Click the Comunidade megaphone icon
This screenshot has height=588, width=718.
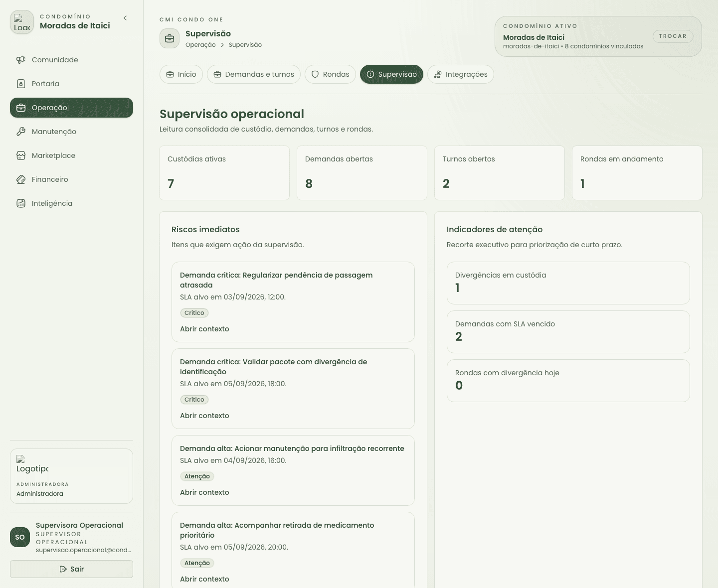pyautogui.click(x=21, y=60)
